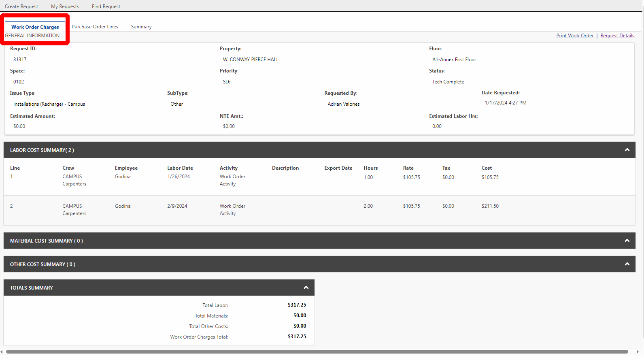Click the Print Work Order link

pos(575,36)
